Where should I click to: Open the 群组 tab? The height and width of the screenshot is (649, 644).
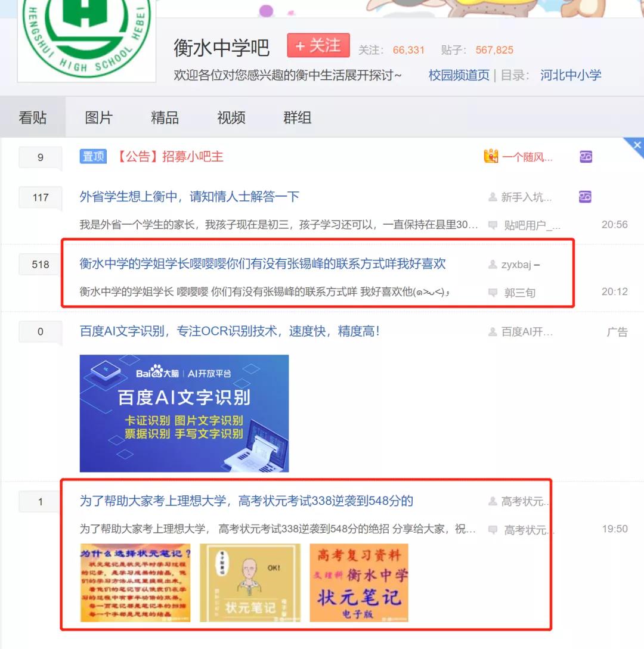click(298, 117)
